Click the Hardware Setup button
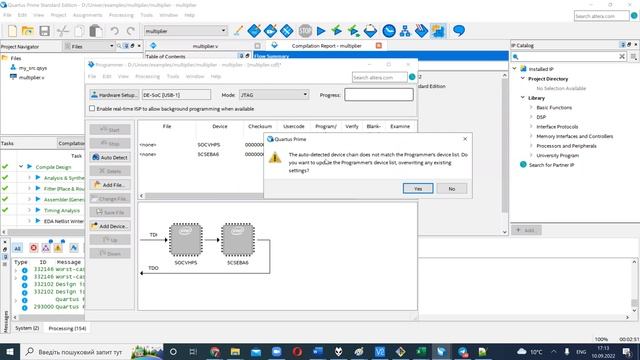 (x=114, y=95)
